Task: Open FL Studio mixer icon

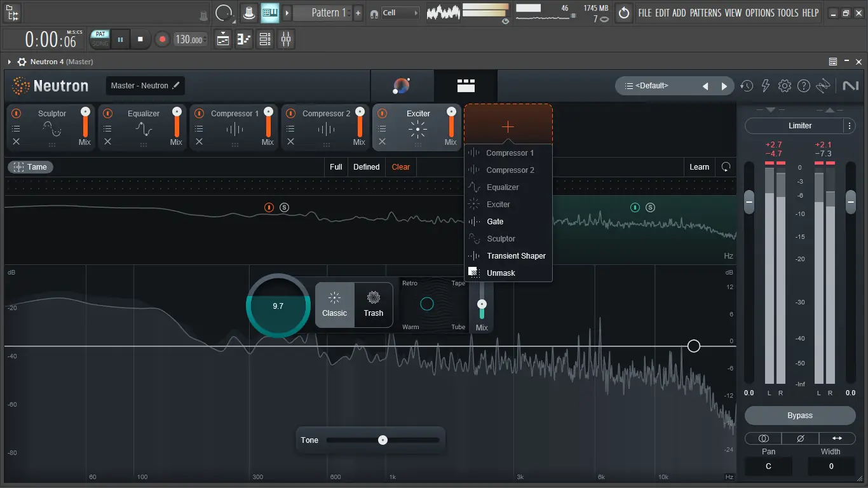Action: coord(286,39)
